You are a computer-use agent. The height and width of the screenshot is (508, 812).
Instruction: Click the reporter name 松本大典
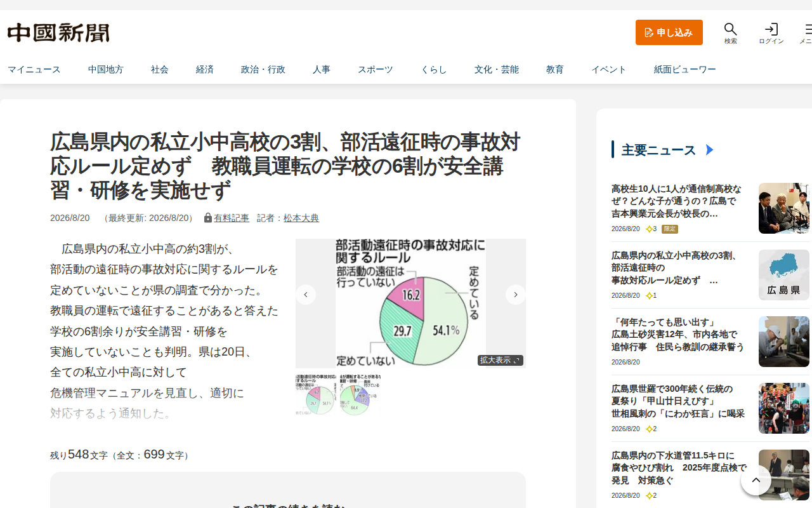point(301,218)
